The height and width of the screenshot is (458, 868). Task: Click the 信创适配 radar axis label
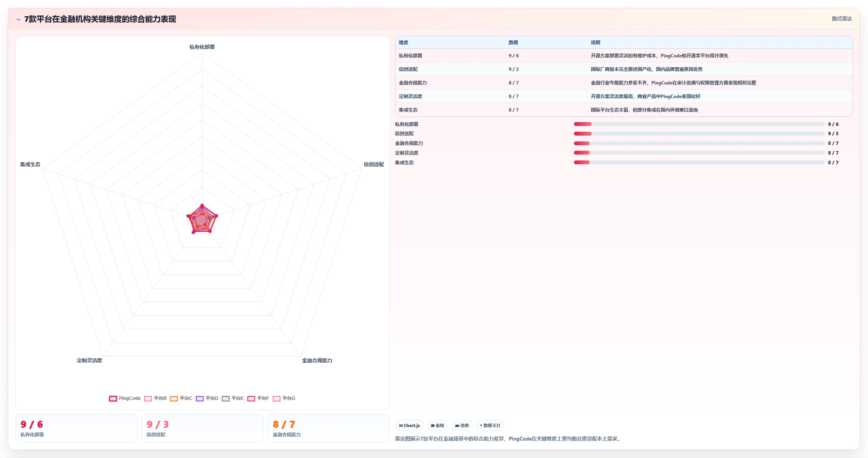click(374, 164)
